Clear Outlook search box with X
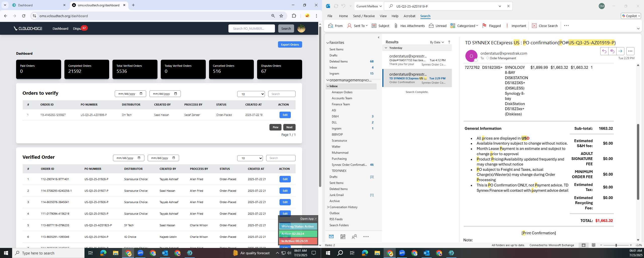Image resolution: width=644 pixels, height=258 pixels. (x=508, y=6)
